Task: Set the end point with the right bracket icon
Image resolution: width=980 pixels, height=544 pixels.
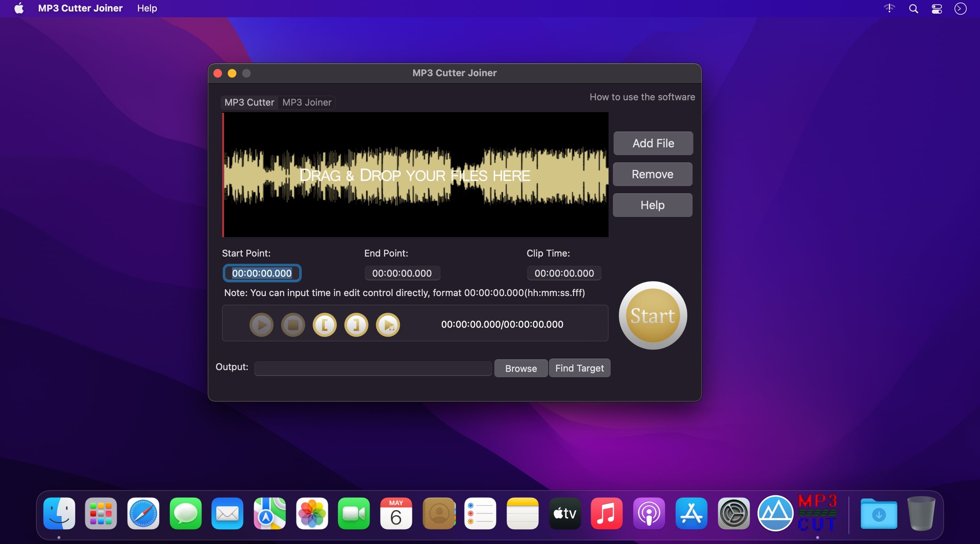Action: coord(356,325)
